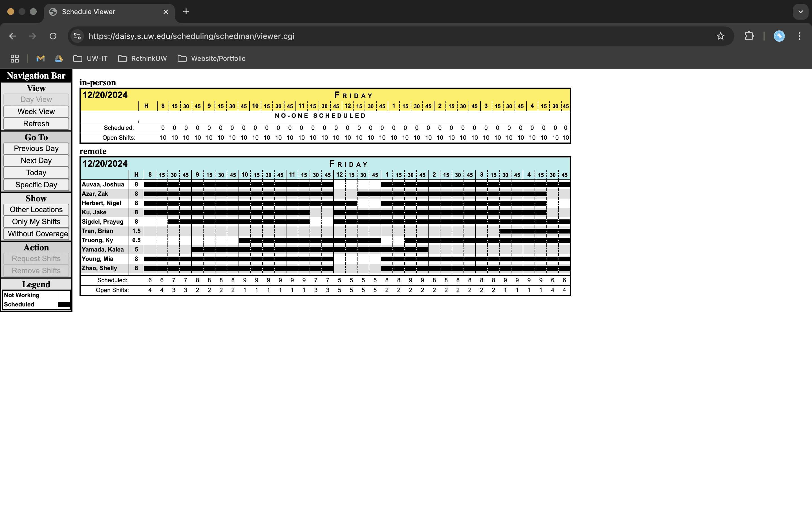This screenshot has width=812, height=507.
Task: Open Chrome three-dot menu
Action: click(x=800, y=36)
